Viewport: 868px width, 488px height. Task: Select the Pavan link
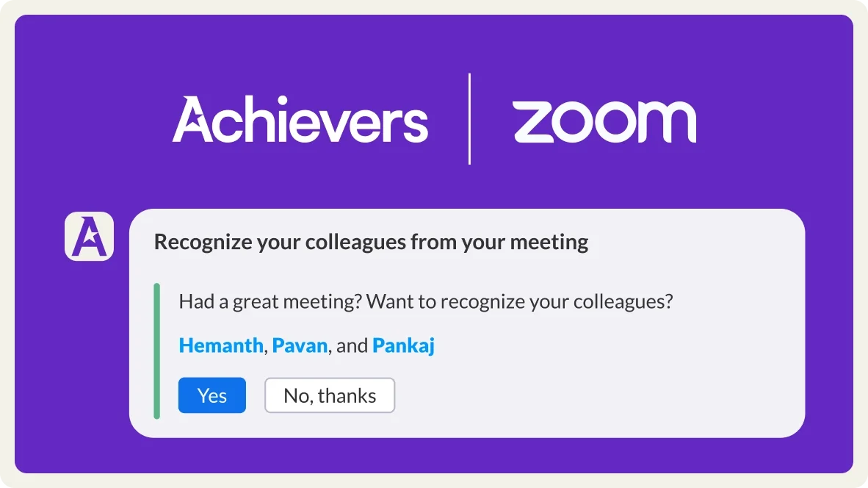pos(300,345)
